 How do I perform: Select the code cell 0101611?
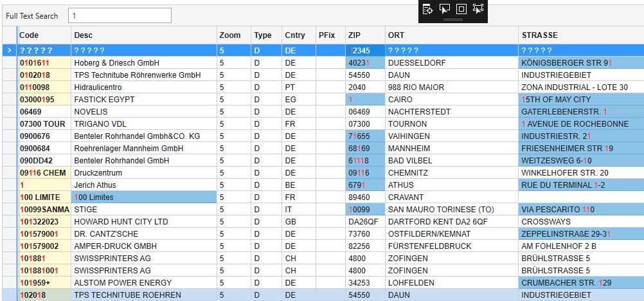click(x=44, y=63)
